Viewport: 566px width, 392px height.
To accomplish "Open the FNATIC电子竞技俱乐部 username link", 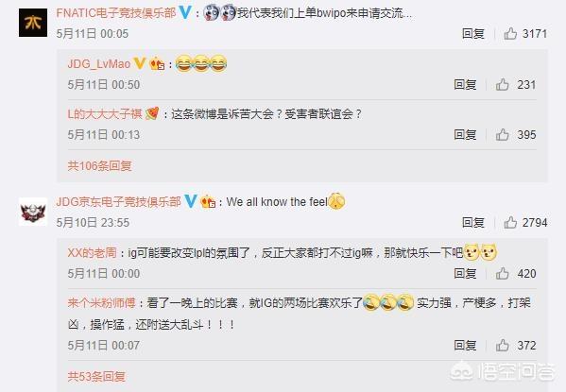I will (x=116, y=13).
